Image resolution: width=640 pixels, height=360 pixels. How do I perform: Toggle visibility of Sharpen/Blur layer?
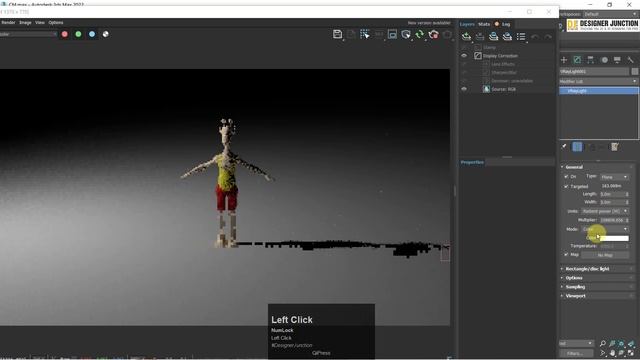(464, 72)
